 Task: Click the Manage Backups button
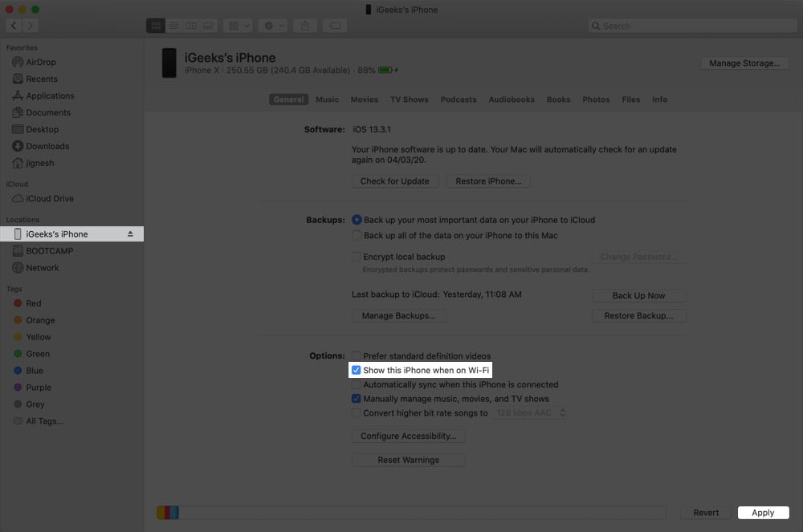[398, 315]
